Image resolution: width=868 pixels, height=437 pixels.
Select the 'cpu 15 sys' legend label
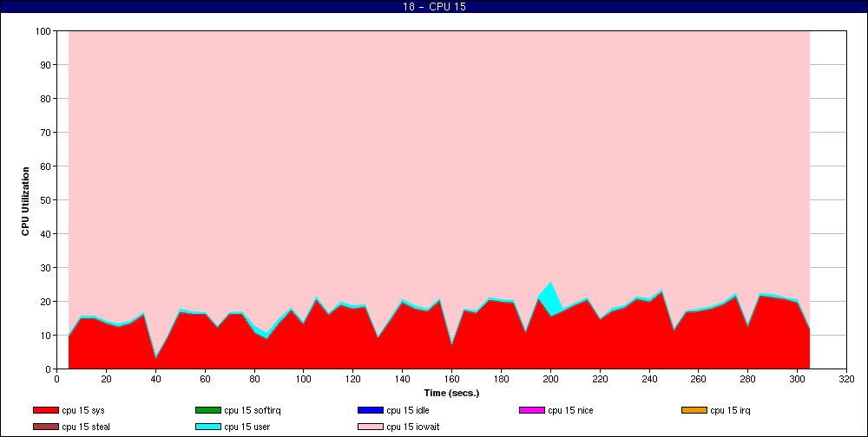tap(83, 410)
